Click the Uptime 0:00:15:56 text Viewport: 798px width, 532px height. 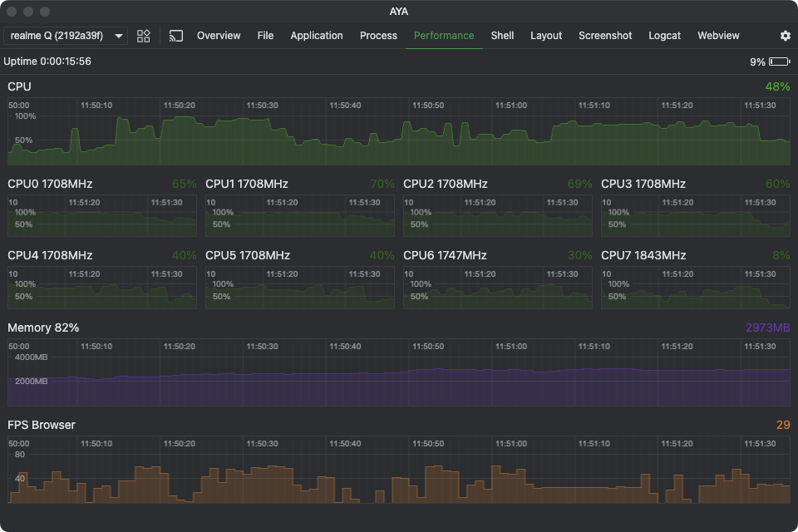pyautogui.click(x=47, y=62)
